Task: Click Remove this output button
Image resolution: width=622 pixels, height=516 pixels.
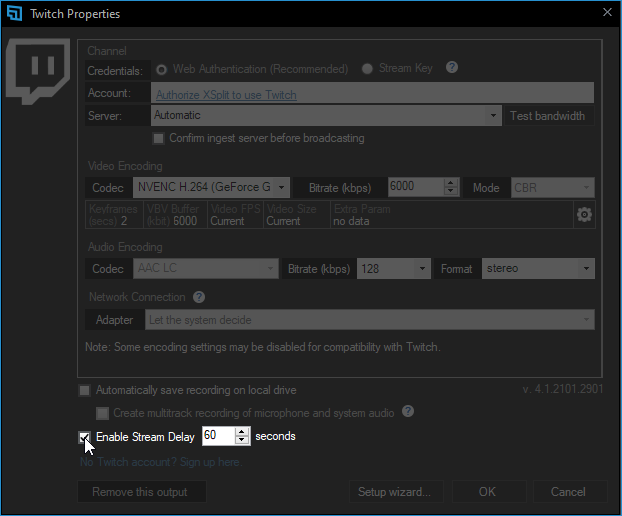Action: (142, 492)
